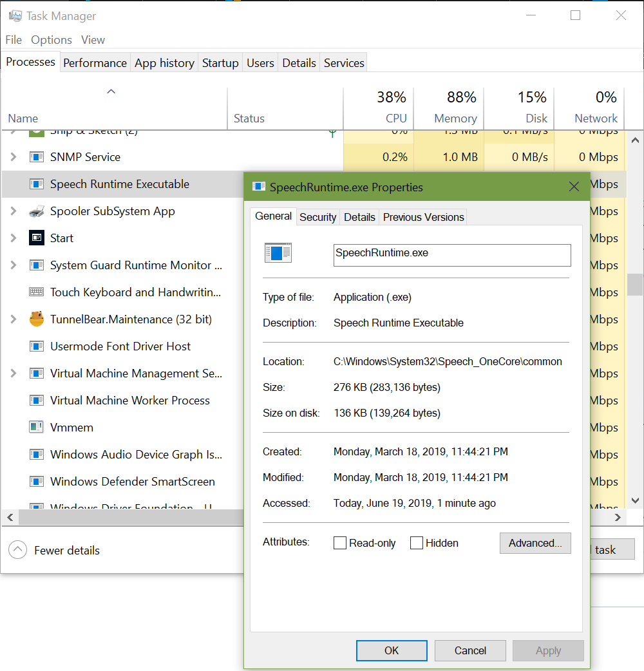
Task: Click the Touch Keyboard and Handwriting icon
Action: (37, 292)
